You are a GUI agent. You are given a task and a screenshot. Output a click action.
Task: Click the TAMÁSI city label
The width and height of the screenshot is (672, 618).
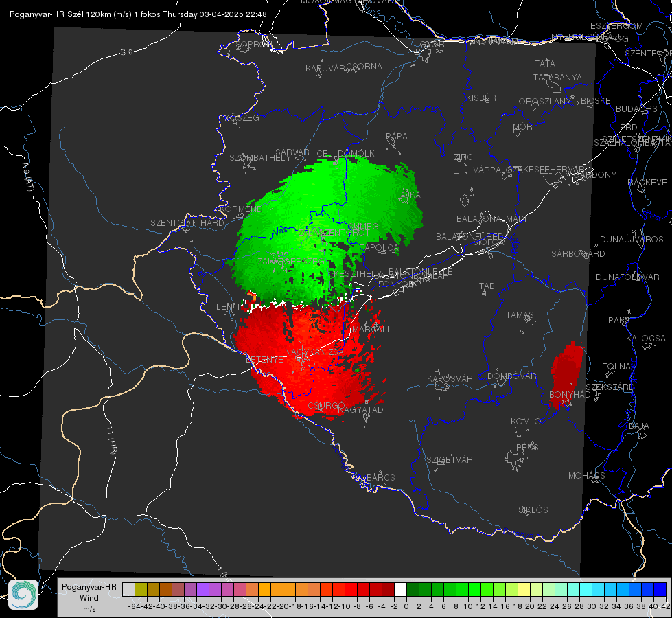(521, 315)
